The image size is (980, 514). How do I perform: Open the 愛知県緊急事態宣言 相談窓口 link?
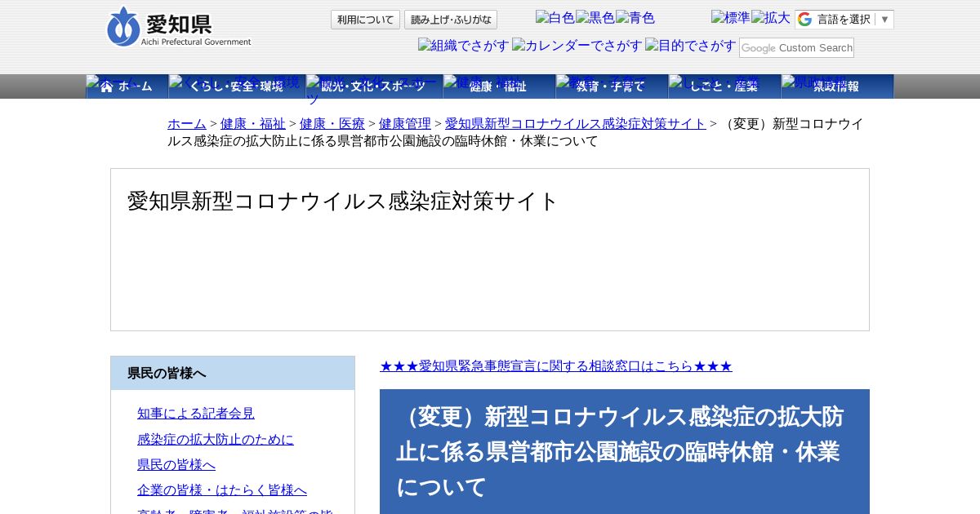pyautogui.click(x=556, y=366)
